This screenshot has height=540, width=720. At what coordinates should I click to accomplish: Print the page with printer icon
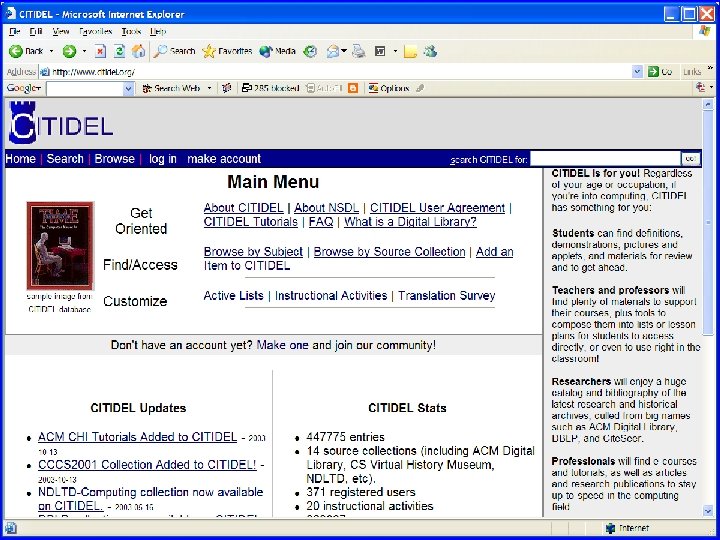[x=359, y=51]
